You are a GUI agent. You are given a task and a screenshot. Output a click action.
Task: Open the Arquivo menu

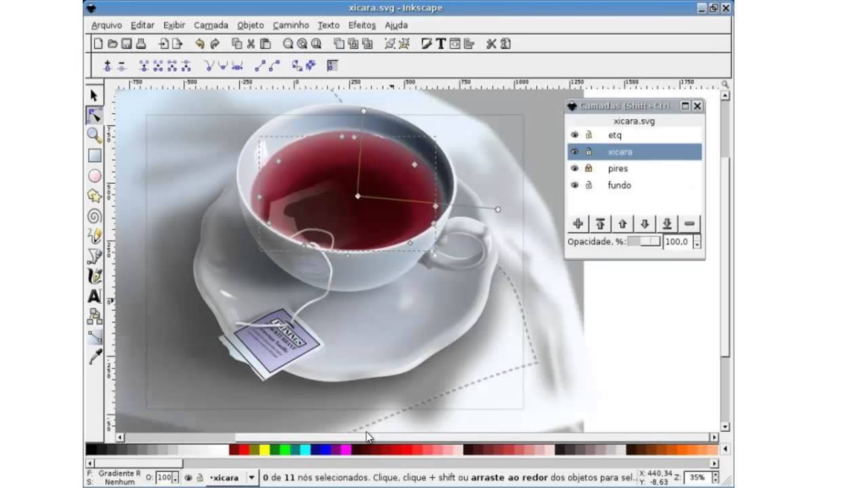106,25
